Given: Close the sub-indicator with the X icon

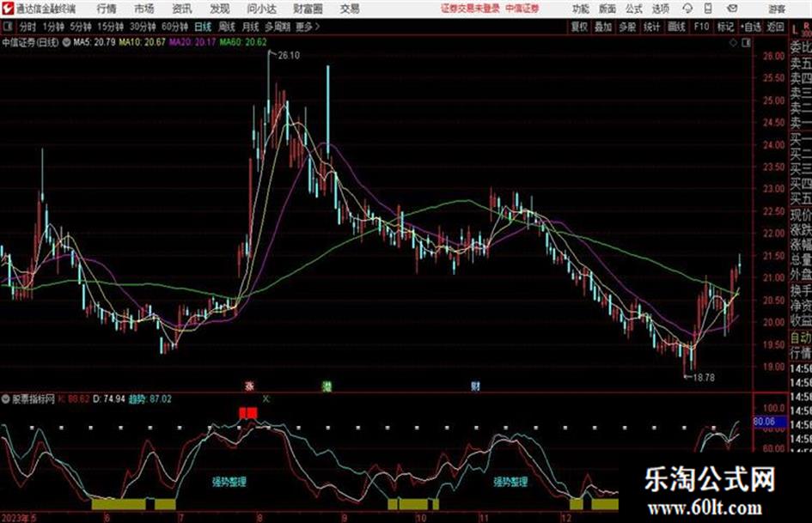Looking at the screenshot, I should coord(266,398).
